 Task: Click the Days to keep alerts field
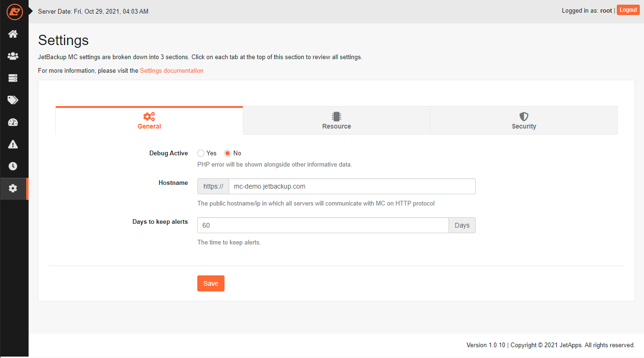pyautogui.click(x=323, y=225)
